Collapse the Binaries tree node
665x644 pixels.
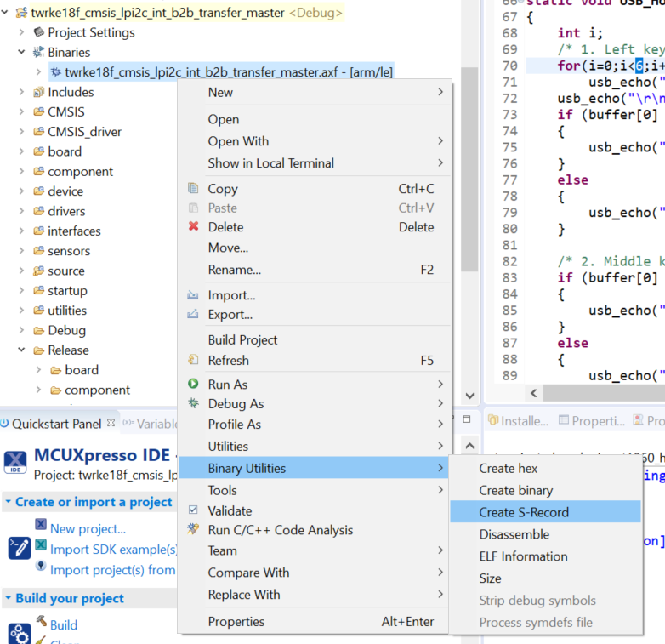[21, 52]
